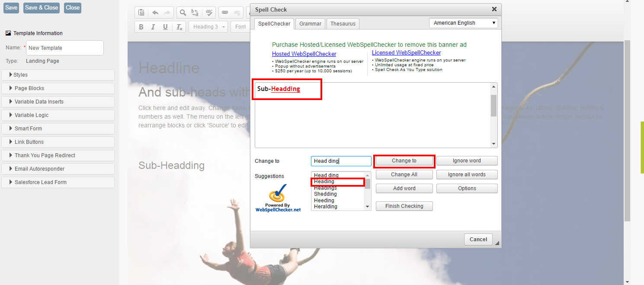
Task: Open the Hosted WebSpellChecker link
Action: coord(304,54)
